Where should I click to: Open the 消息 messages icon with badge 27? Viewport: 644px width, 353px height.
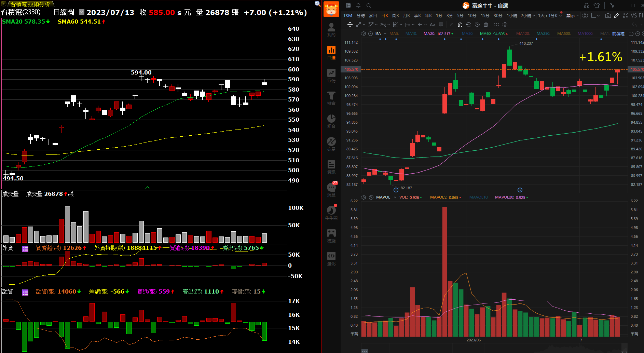pos(331,190)
